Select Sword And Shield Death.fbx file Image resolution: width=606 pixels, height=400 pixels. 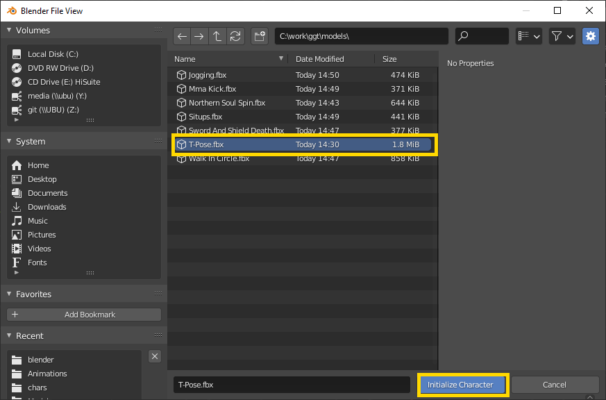[303, 130]
